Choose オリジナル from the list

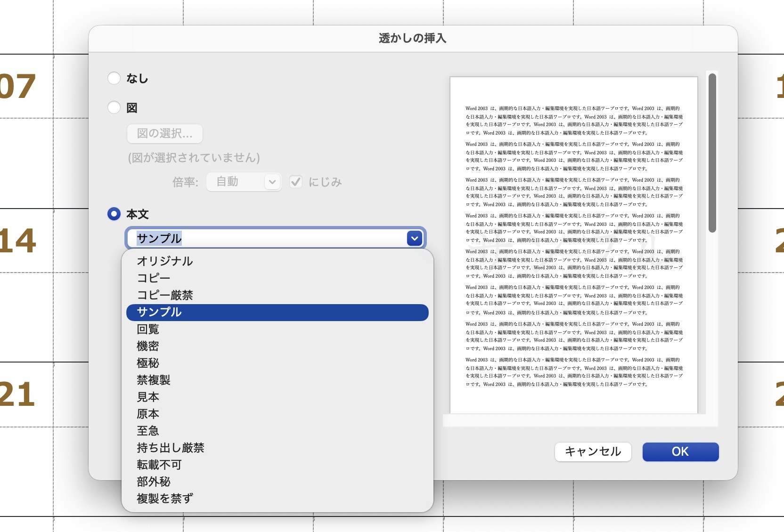(278, 261)
